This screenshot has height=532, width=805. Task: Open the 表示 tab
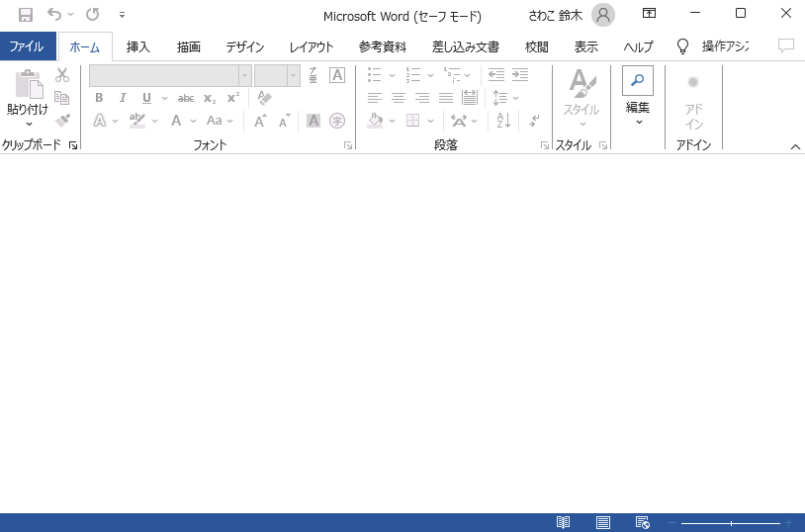coord(585,46)
